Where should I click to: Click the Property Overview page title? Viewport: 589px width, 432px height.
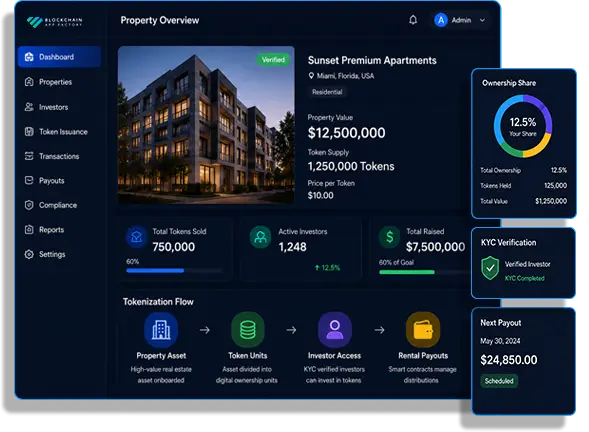tap(160, 20)
